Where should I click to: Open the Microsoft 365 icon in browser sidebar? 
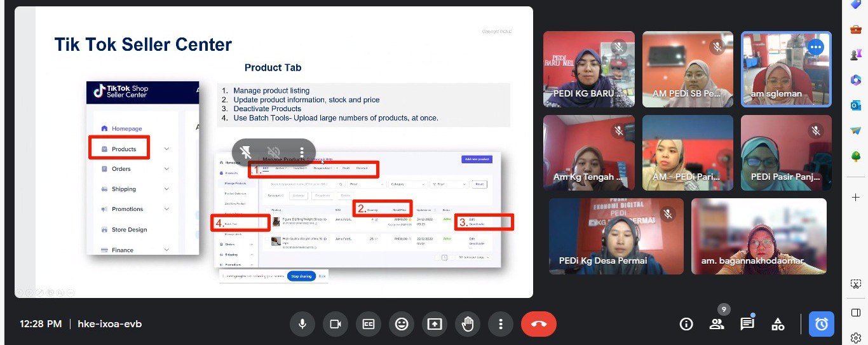pyautogui.click(x=855, y=79)
